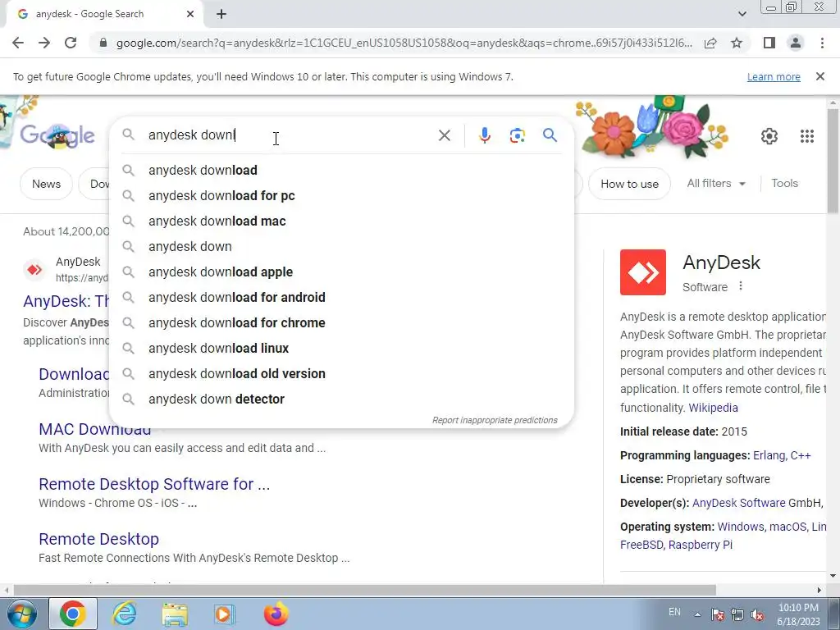The height and width of the screenshot is (630, 840).
Task: Open more options beside Software label
Action: point(741,286)
